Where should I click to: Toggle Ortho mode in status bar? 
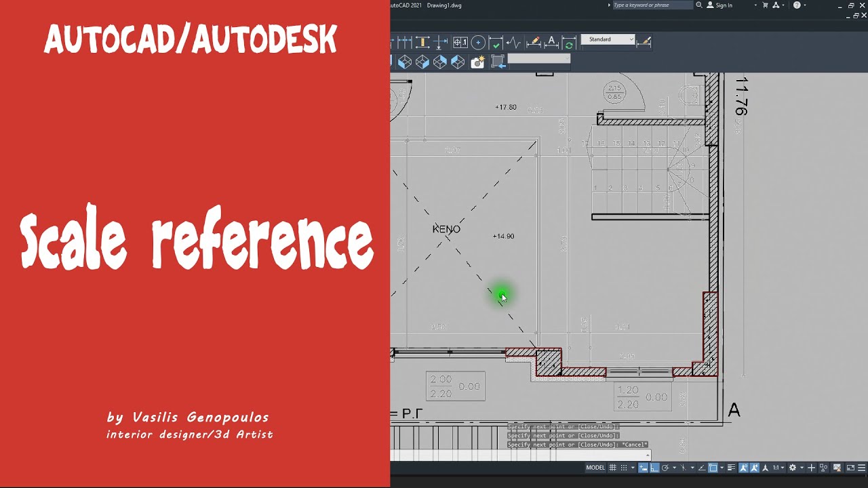(654, 468)
